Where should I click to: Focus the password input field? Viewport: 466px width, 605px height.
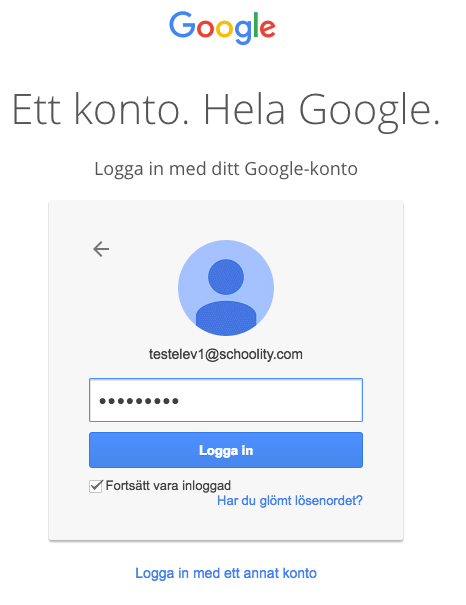(226, 400)
